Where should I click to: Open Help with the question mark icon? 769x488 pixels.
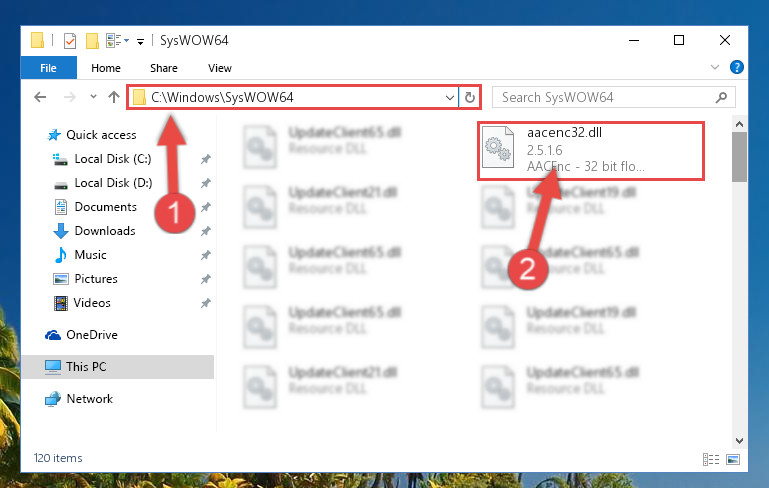[736, 67]
